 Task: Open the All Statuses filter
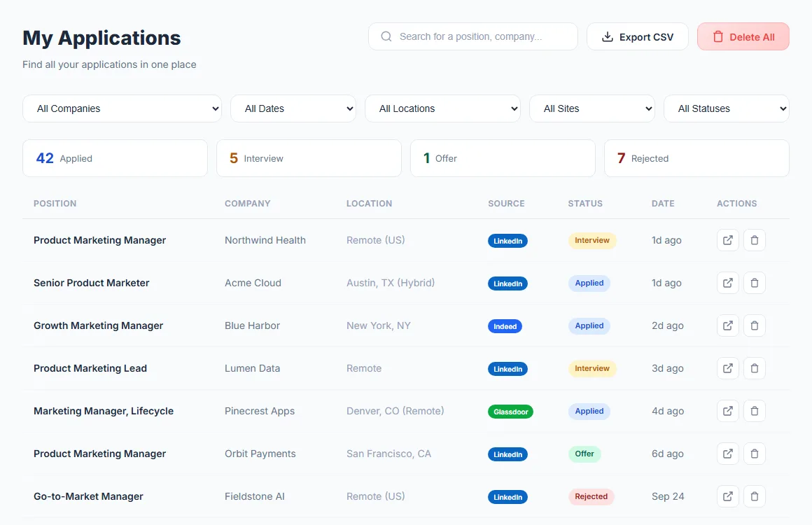pyautogui.click(x=727, y=108)
